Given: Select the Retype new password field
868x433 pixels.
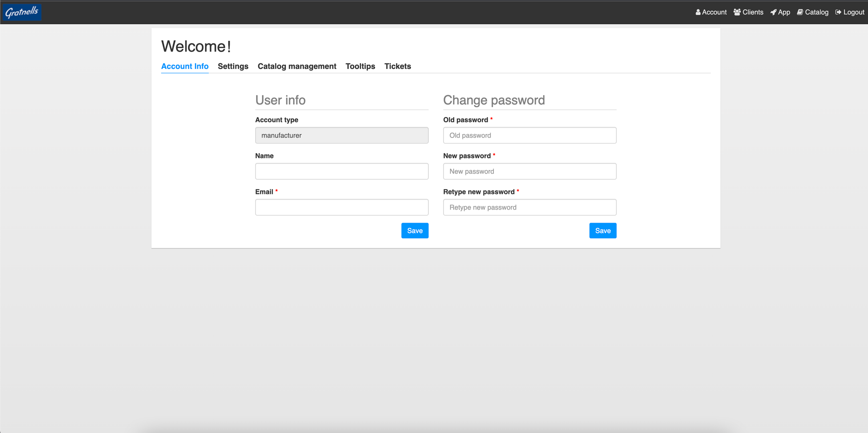Looking at the screenshot, I should pyautogui.click(x=529, y=207).
